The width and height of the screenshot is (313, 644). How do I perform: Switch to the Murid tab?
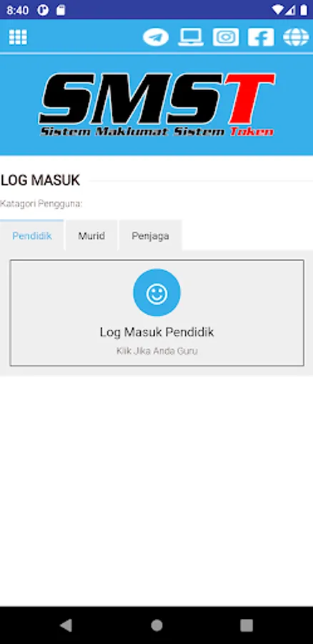tap(91, 235)
